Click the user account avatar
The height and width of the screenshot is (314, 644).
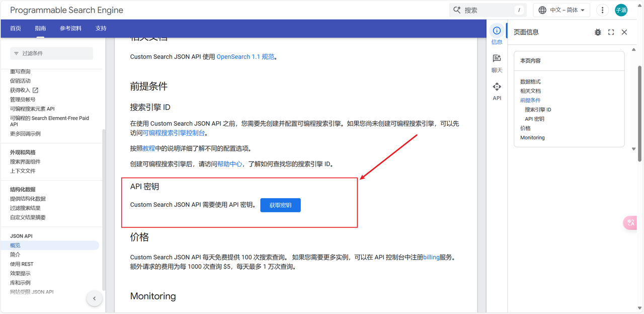tap(621, 10)
